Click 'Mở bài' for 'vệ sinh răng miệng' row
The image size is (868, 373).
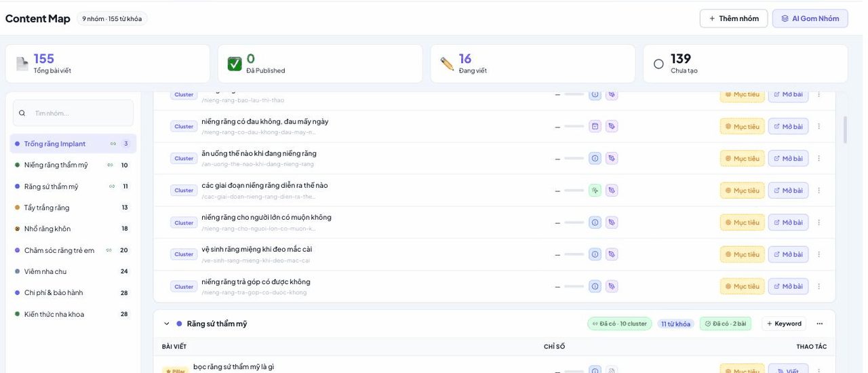pyautogui.click(x=788, y=254)
